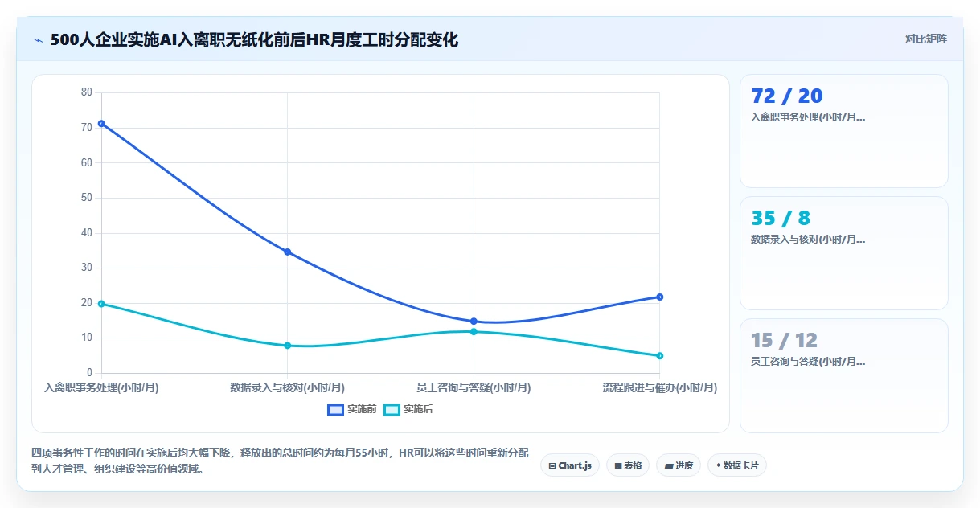
Task: Click the card subtitle 员工咨询与答疑(小时/月… under 15 / 12
Action: [808, 362]
